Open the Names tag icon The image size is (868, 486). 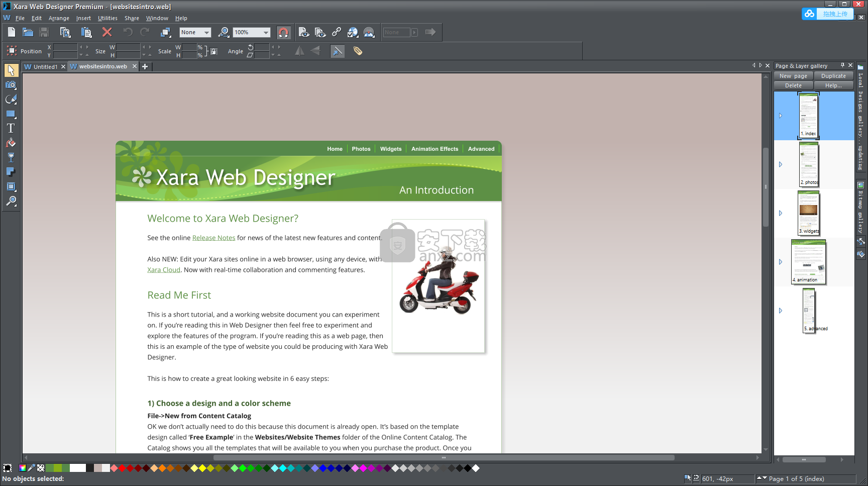point(358,51)
